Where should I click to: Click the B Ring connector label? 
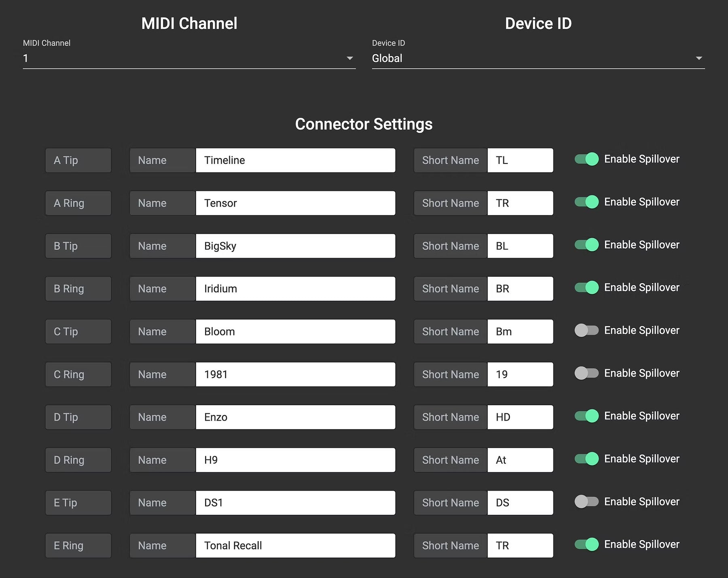[78, 289]
